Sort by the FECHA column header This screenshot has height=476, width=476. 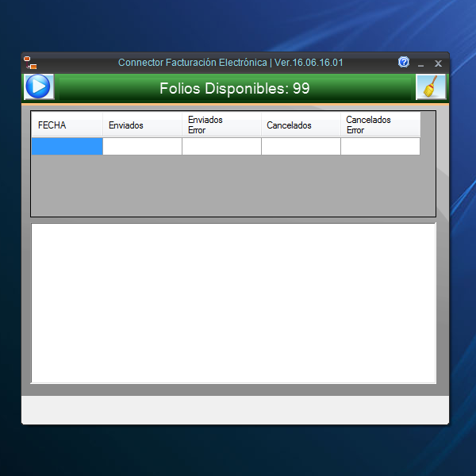point(67,125)
